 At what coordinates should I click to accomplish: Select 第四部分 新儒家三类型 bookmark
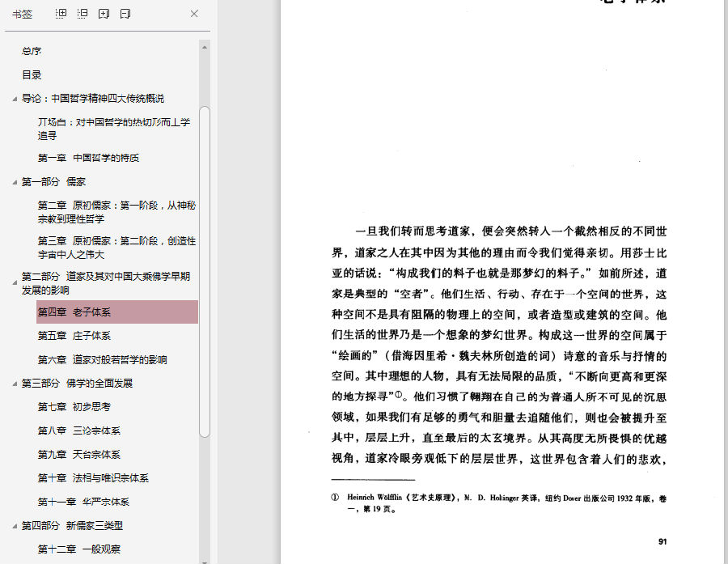(x=72, y=525)
